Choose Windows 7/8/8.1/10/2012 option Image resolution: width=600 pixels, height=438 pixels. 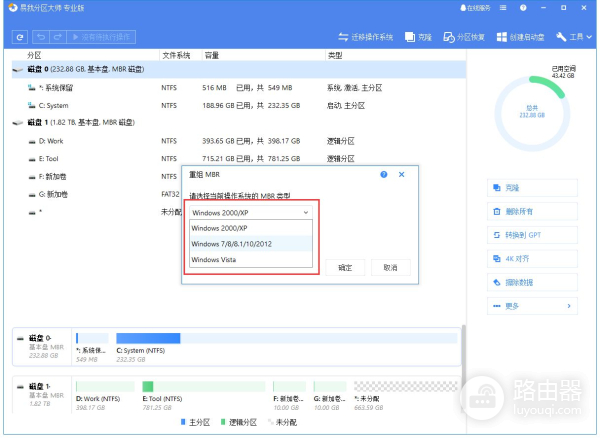[251, 244]
